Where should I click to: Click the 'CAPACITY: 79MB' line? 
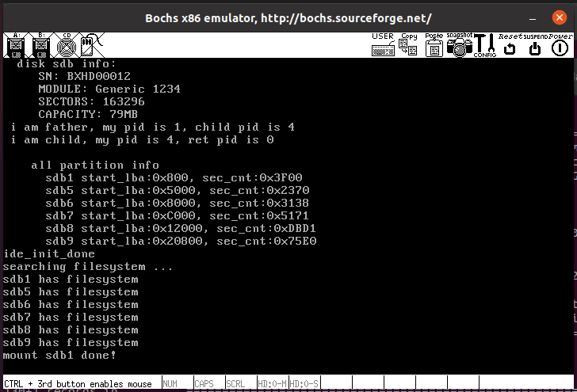[x=88, y=114]
